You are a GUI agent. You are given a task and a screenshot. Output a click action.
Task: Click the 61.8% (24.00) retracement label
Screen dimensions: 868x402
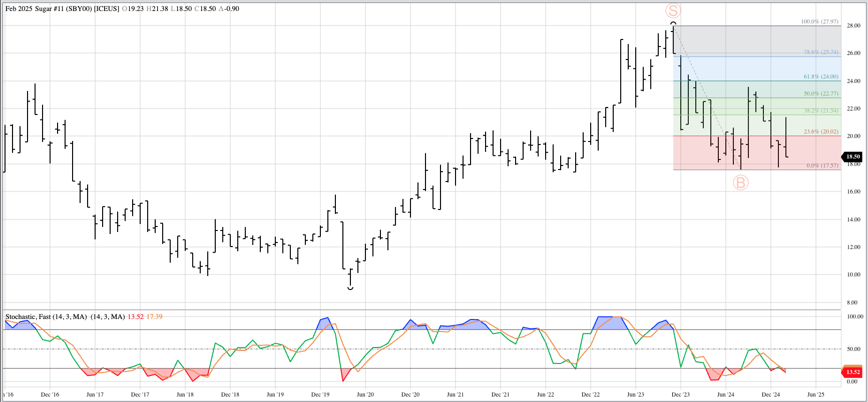[820, 76]
